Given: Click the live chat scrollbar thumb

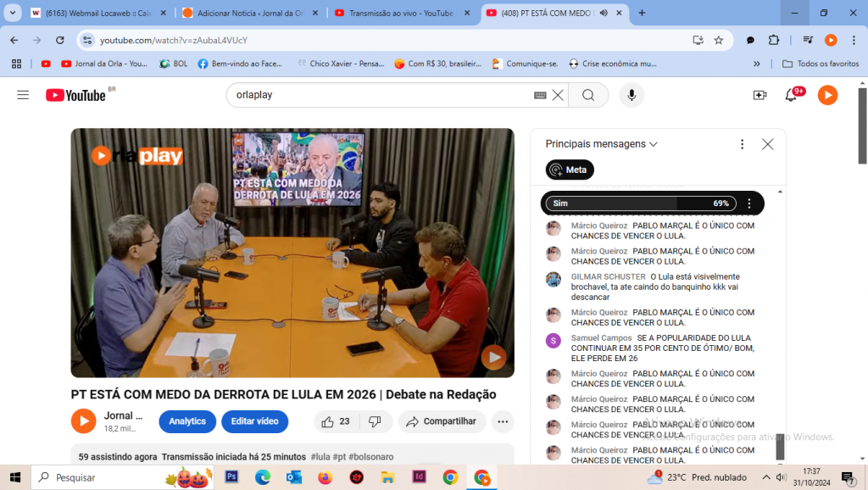Looking at the screenshot, I should pos(780,446).
